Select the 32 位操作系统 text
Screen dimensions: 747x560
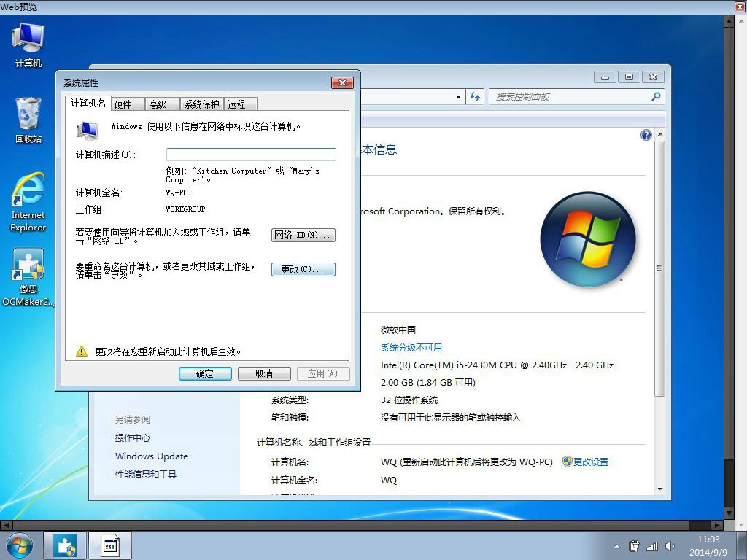[409, 400]
